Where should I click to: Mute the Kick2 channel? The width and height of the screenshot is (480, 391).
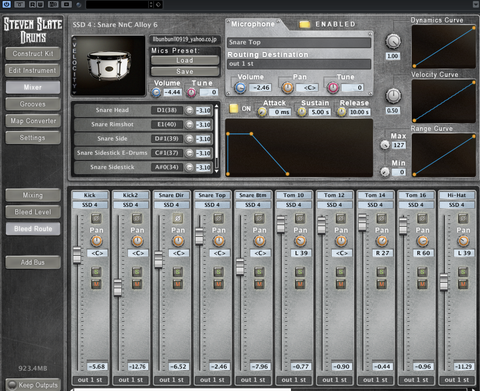137,284
